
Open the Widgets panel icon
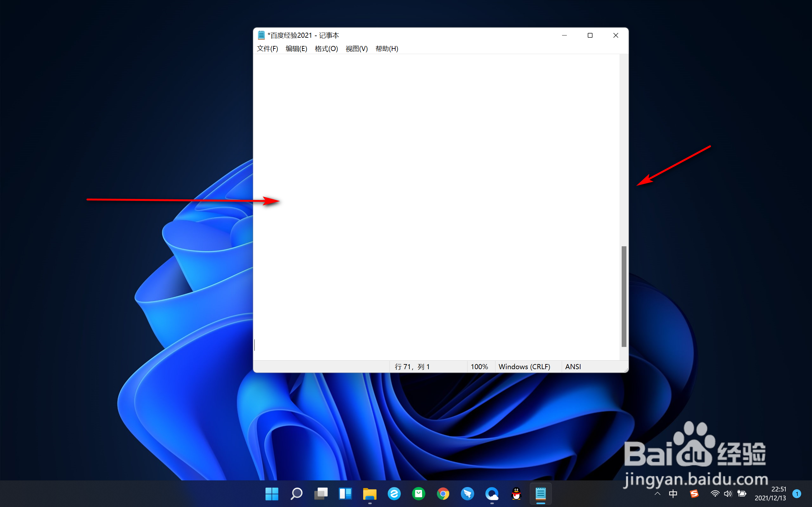pyautogui.click(x=345, y=494)
